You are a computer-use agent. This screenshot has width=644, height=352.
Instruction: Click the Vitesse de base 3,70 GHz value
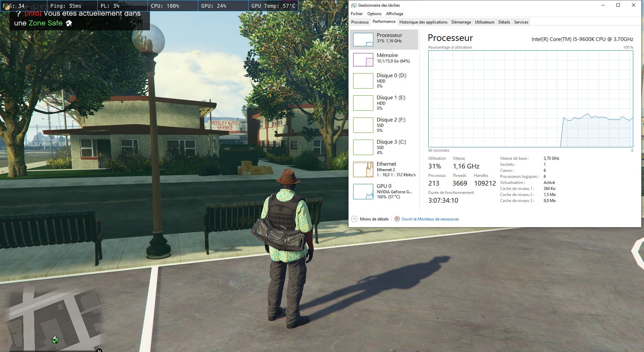[x=551, y=158]
